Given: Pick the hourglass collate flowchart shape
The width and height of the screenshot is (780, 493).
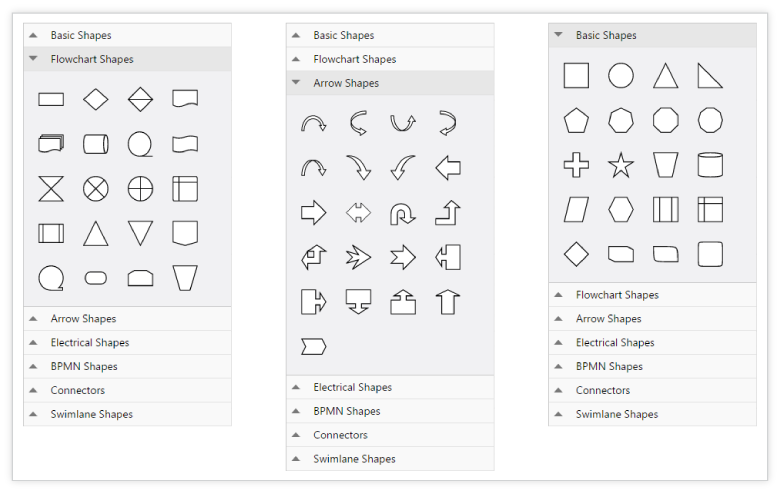Looking at the screenshot, I should tap(51, 188).
